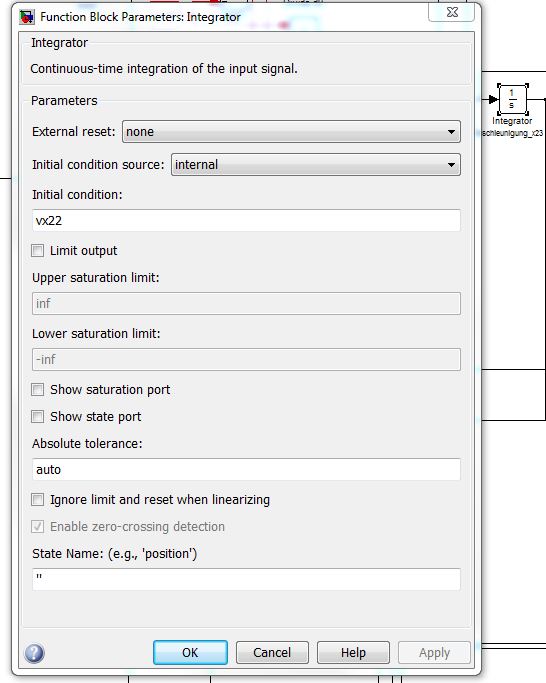Click the OK button
Screen dimensions: 546x683
click(x=190, y=653)
